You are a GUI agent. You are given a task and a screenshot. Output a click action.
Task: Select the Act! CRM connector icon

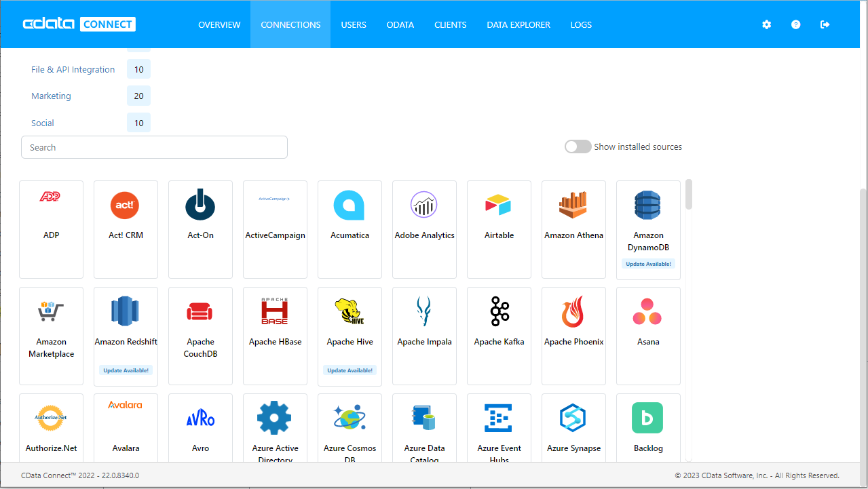tap(126, 205)
